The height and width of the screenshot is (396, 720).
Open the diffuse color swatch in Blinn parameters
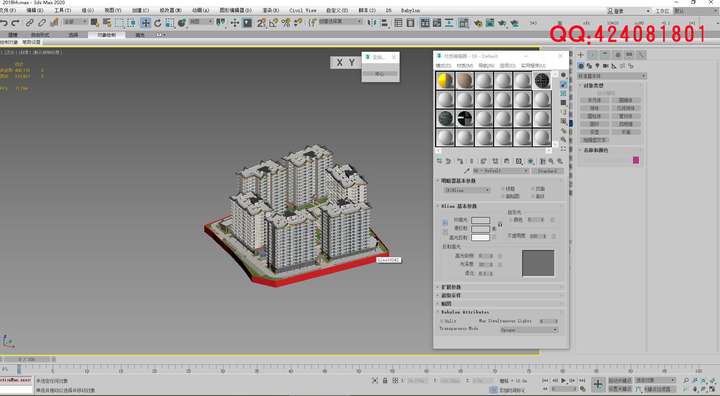pyautogui.click(x=480, y=229)
